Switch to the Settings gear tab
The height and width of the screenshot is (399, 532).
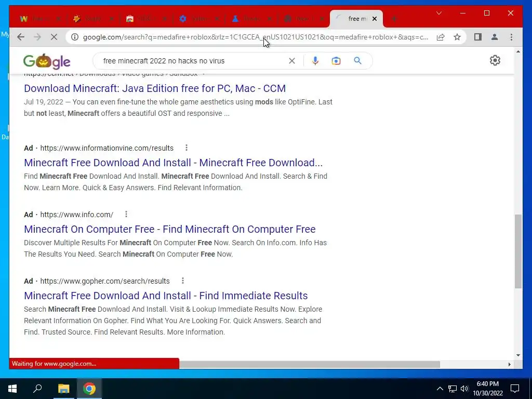point(199,19)
